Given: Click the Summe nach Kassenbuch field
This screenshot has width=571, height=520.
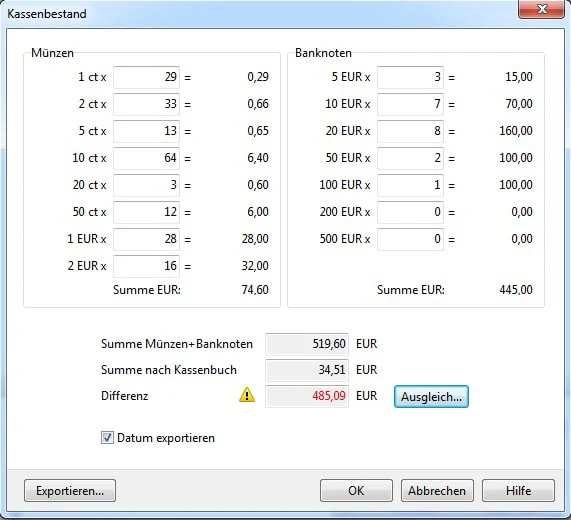Looking at the screenshot, I should [x=307, y=370].
